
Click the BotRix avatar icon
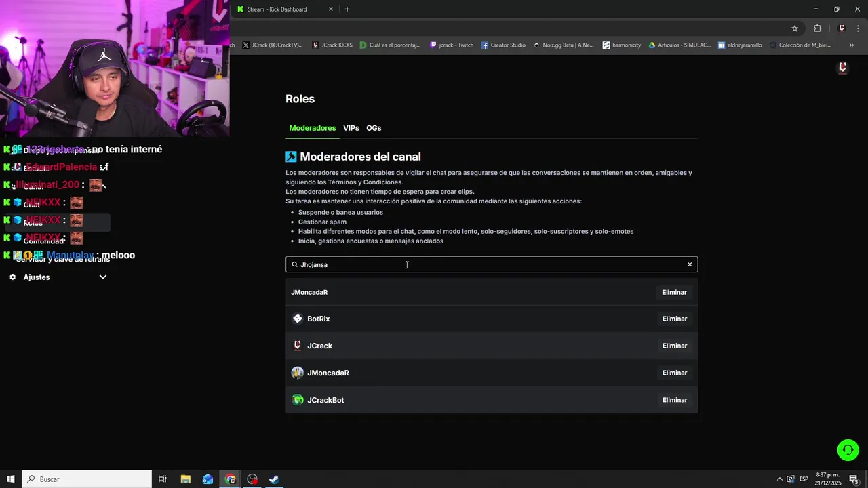[297, 319]
